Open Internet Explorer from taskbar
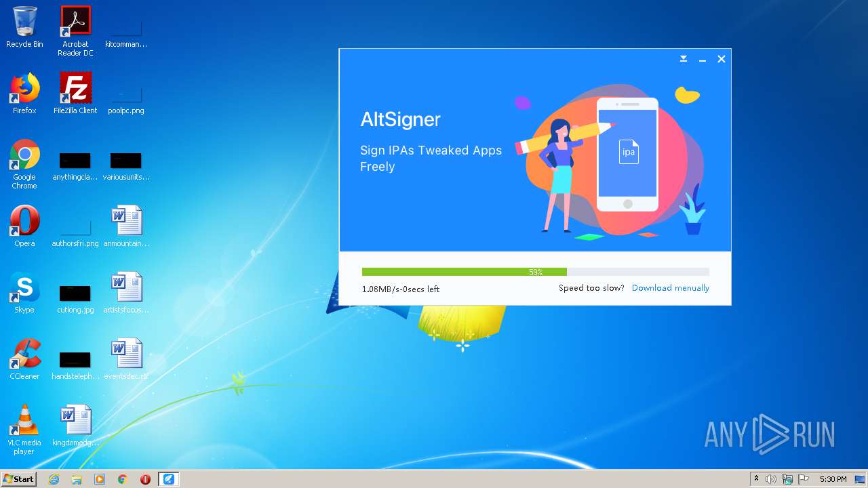 54,479
